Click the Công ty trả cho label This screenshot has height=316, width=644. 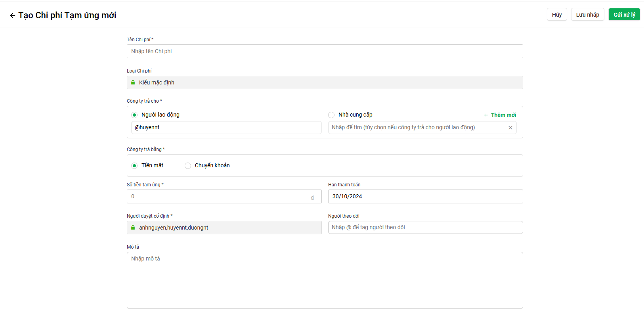click(144, 101)
